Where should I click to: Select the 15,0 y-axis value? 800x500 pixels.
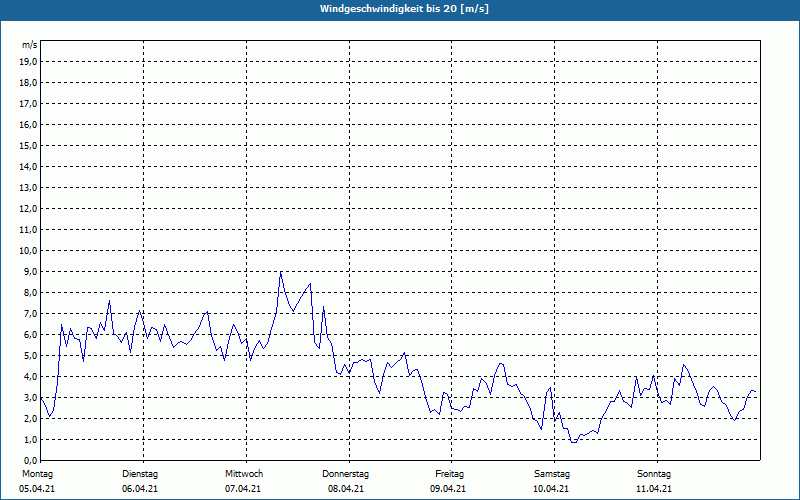coord(29,145)
